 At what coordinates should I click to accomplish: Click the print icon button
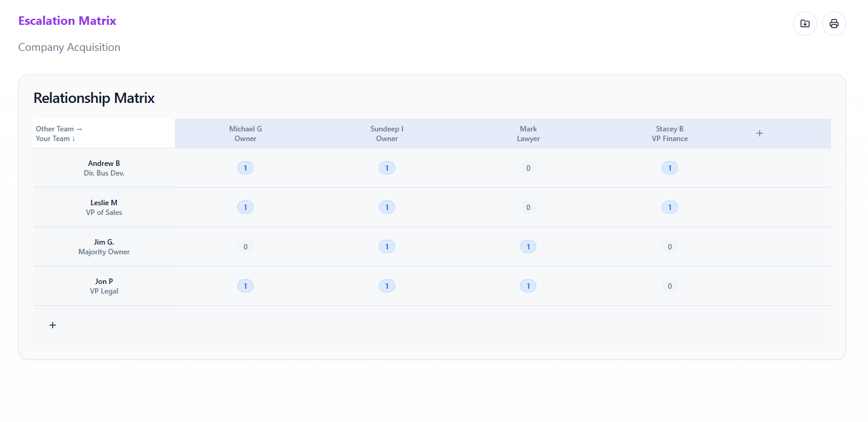coord(833,24)
